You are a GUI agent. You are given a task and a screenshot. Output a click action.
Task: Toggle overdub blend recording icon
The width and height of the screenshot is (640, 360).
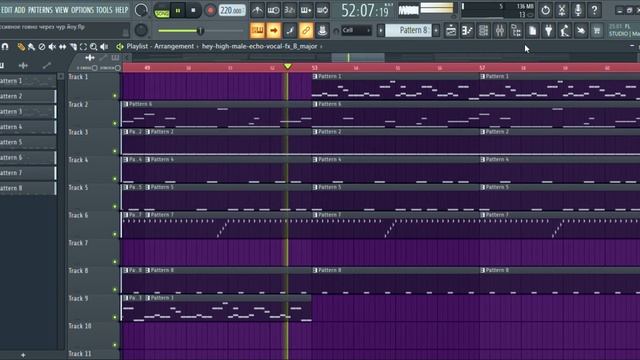point(306,10)
